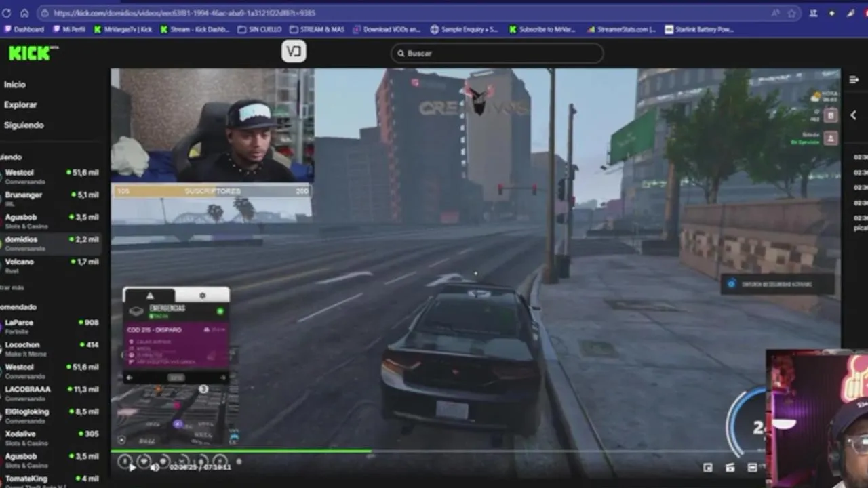Open the ElGlogloking channel

52,415
